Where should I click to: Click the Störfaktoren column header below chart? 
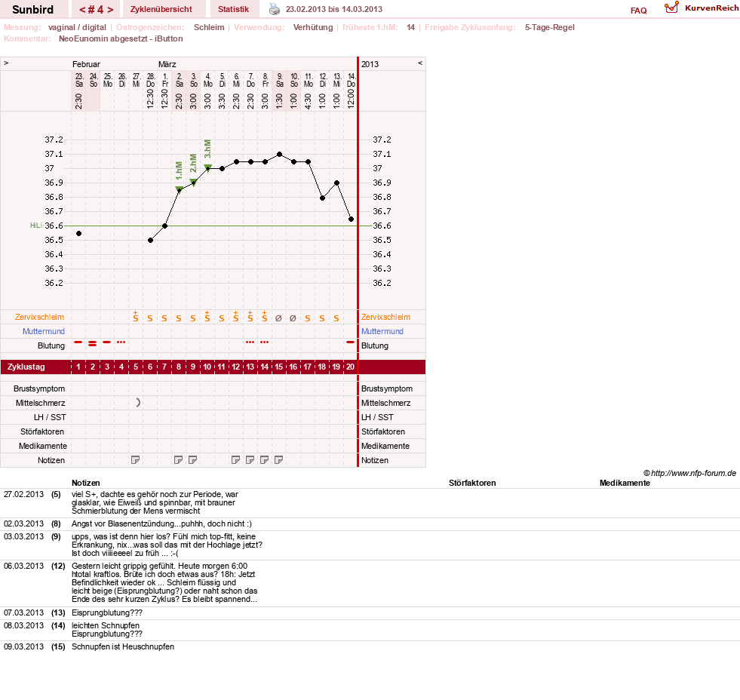coord(472,483)
